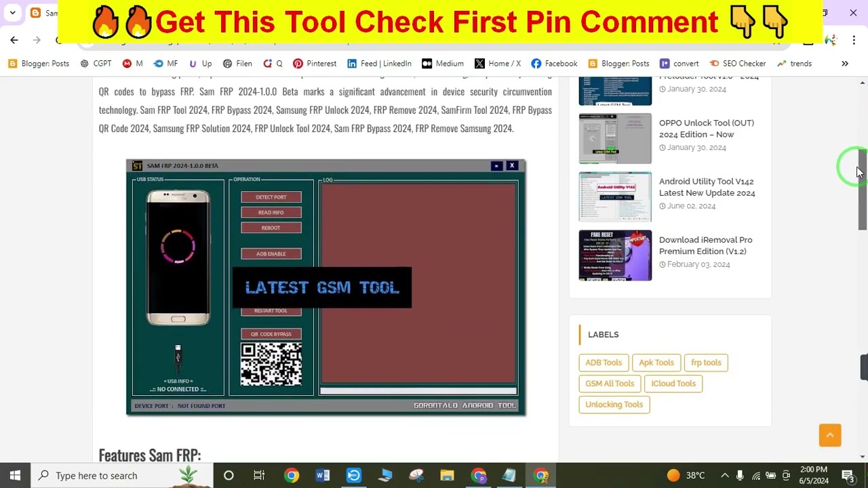Screen dimensions: 868x488
Task: Open the "Feed | LinkedIn" bookmark
Action: coord(379,63)
